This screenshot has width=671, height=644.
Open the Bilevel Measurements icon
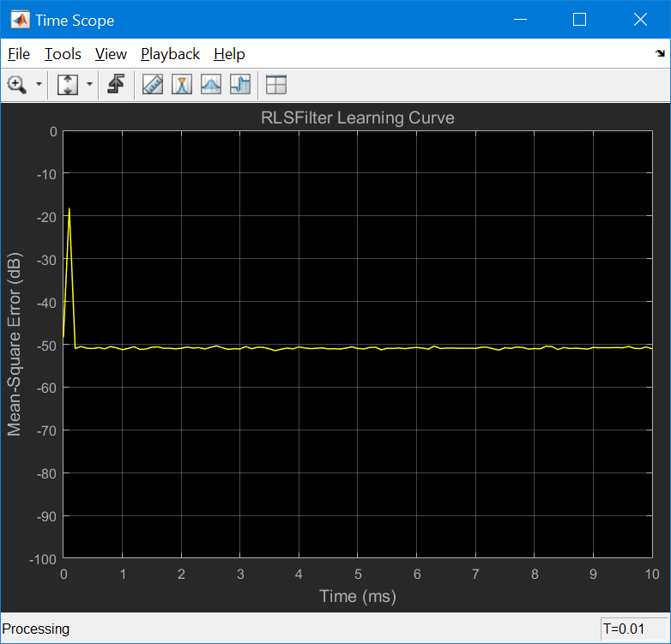[x=240, y=84]
